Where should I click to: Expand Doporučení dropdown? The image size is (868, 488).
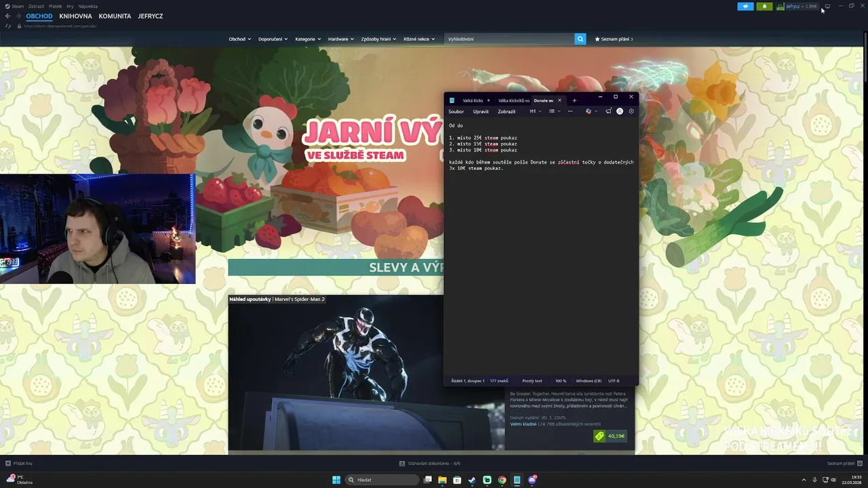tap(273, 39)
